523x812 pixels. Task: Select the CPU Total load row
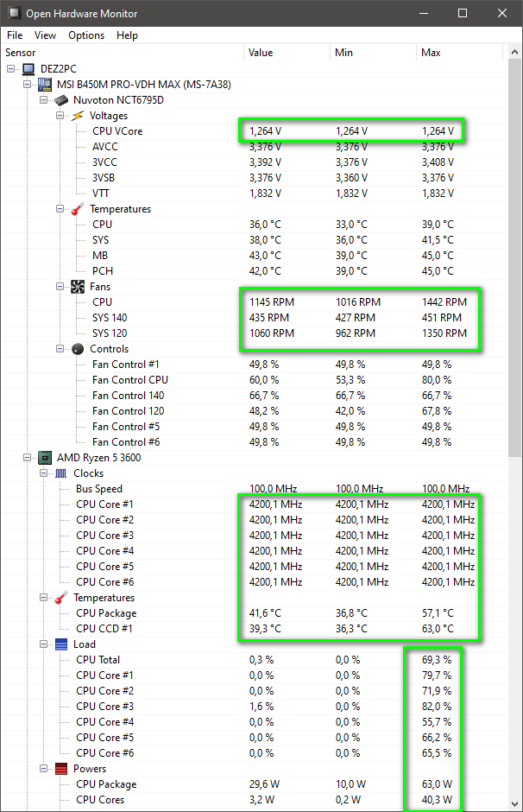click(254, 660)
